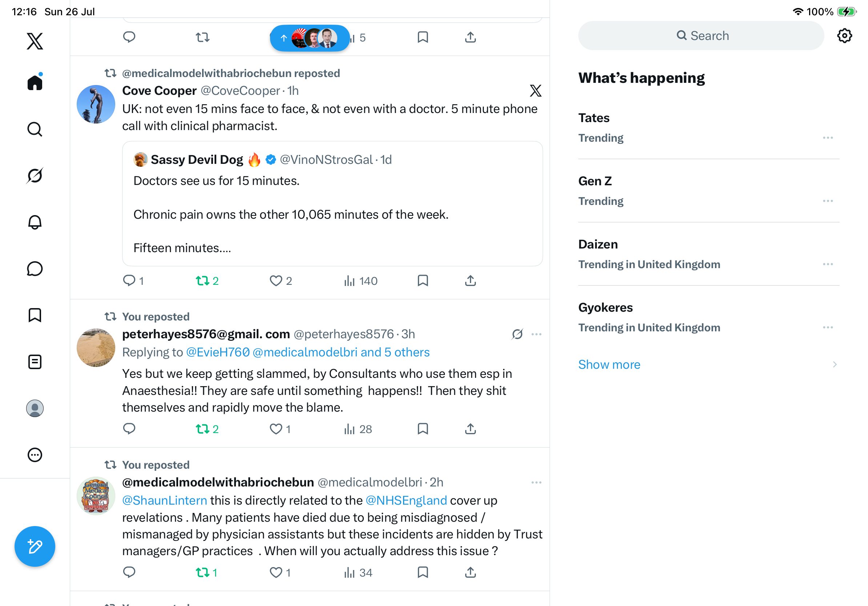Viewport: 868px width, 606px height.
Task: Expand options for Gyokeres trend
Action: click(828, 328)
